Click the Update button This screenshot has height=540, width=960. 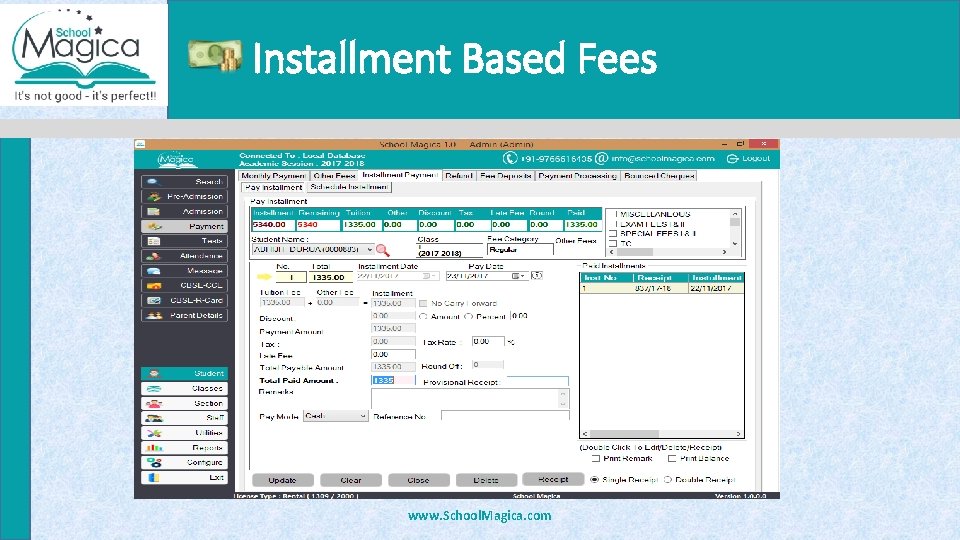pos(282,481)
